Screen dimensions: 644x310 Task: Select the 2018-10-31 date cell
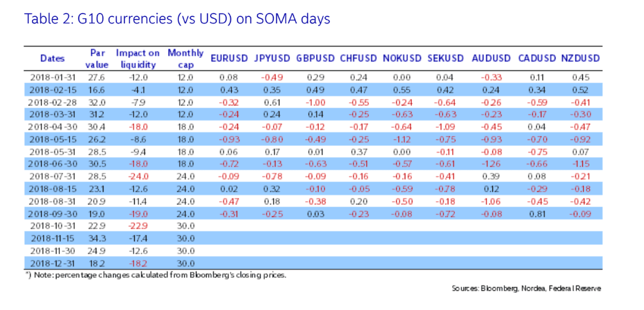pyautogui.click(x=53, y=226)
